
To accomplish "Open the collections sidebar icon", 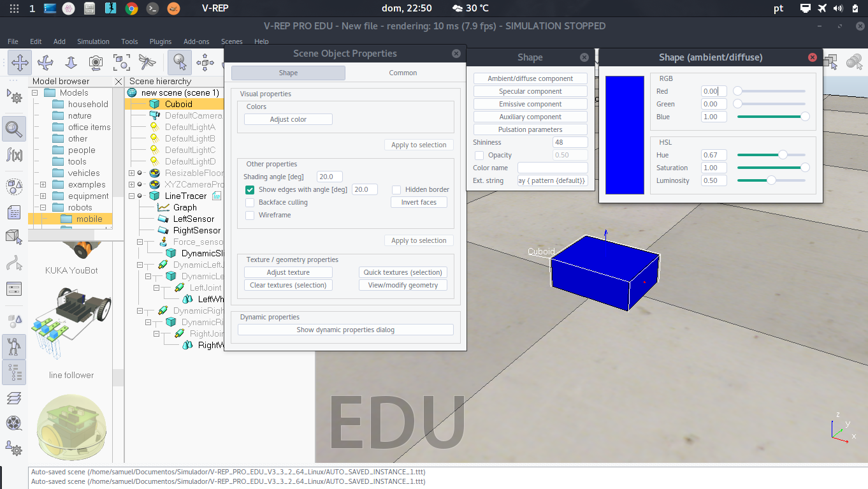I will click(x=14, y=187).
